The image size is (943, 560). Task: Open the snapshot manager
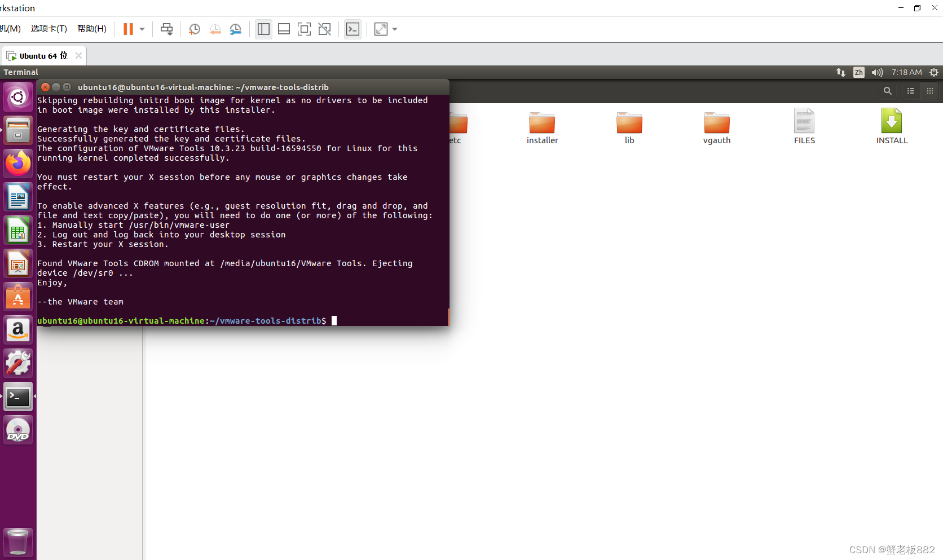[236, 29]
